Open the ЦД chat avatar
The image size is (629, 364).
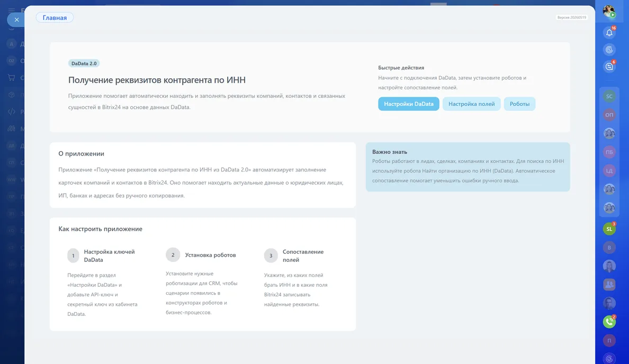coord(609,171)
